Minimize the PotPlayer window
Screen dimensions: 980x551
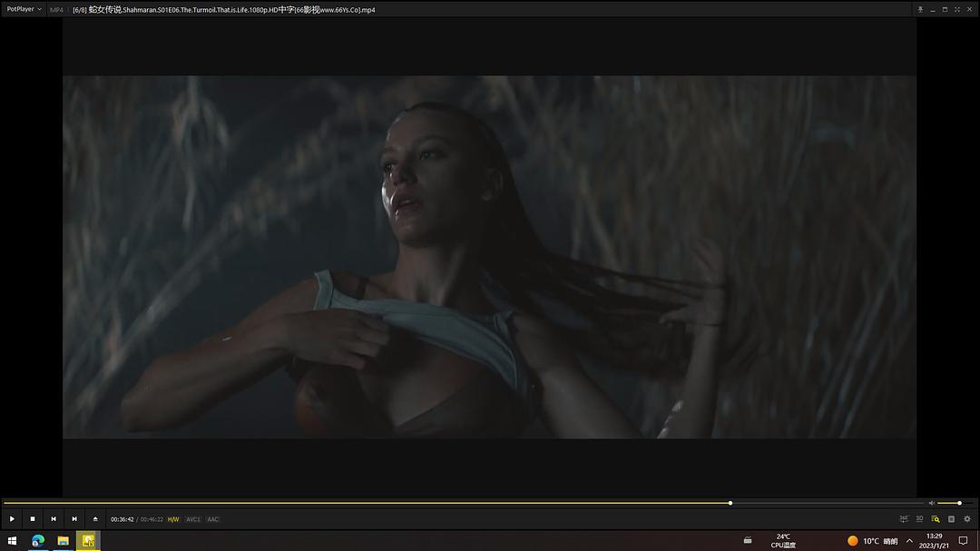pyautogui.click(x=933, y=10)
